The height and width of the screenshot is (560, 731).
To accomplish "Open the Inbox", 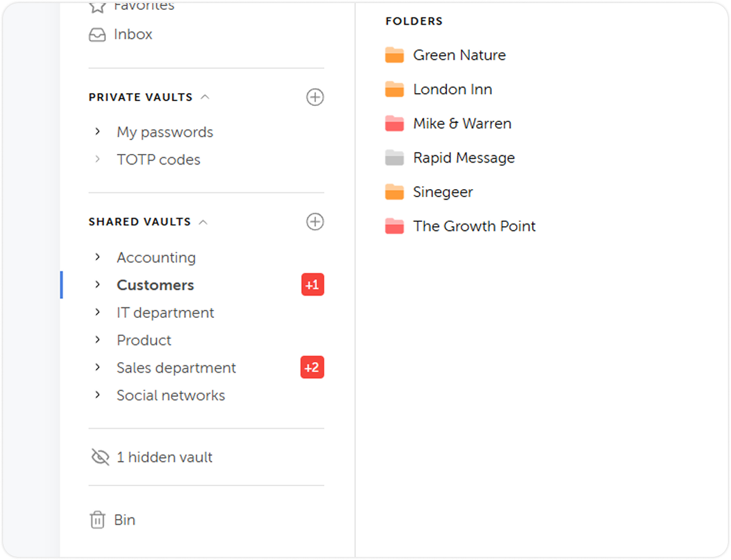I will tap(133, 34).
